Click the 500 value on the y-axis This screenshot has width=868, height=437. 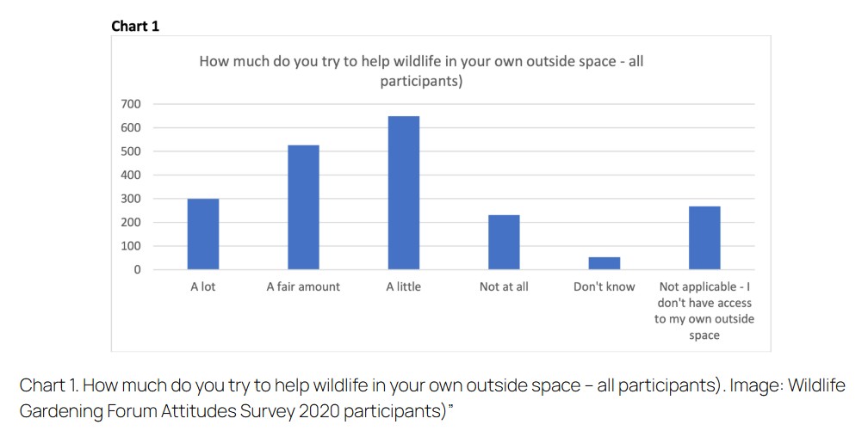[130, 151]
